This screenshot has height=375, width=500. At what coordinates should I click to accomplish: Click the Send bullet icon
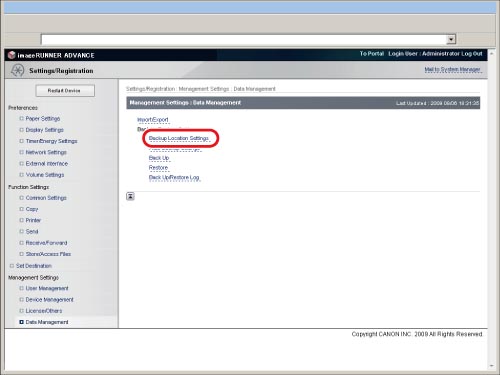(x=21, y=231)
